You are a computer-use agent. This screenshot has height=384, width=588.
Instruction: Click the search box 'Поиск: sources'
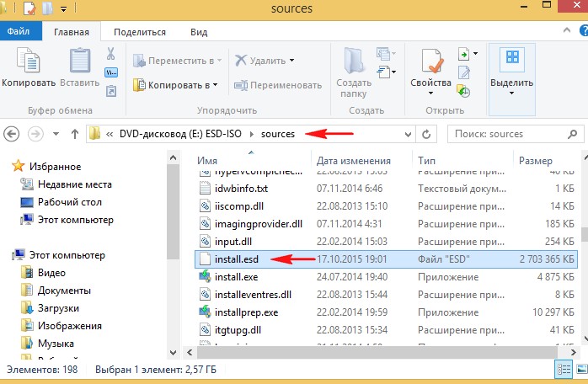(x=510, y=134)
